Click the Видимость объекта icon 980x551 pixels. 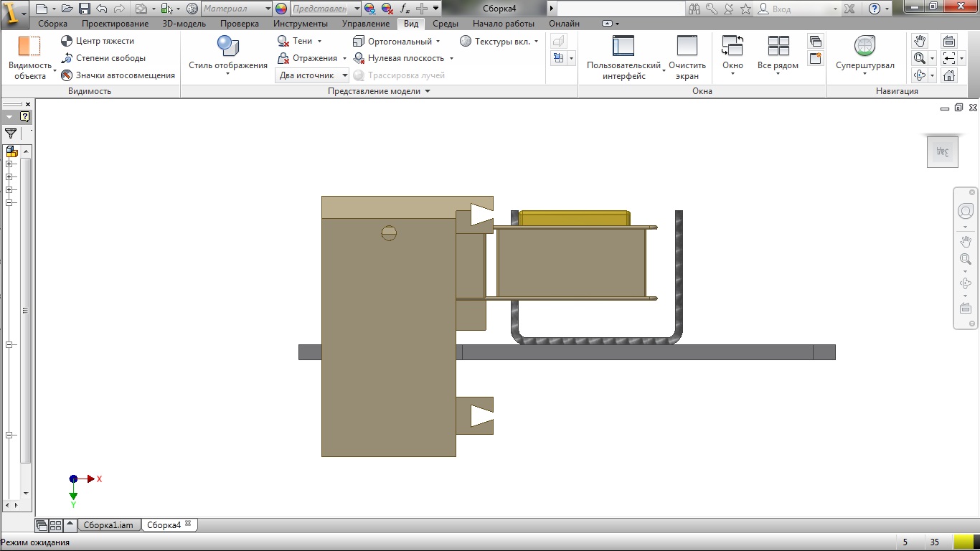pyautogui.click(x=29, y=47)
